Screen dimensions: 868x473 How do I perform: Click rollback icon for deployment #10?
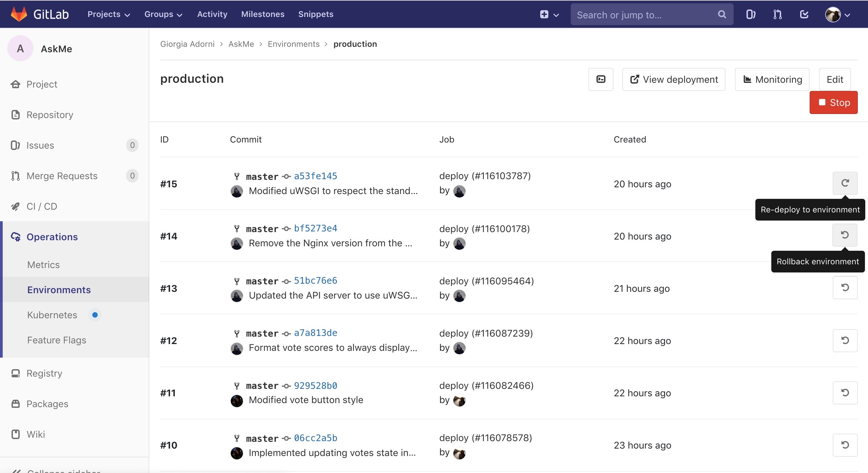[x=845, y=445]
